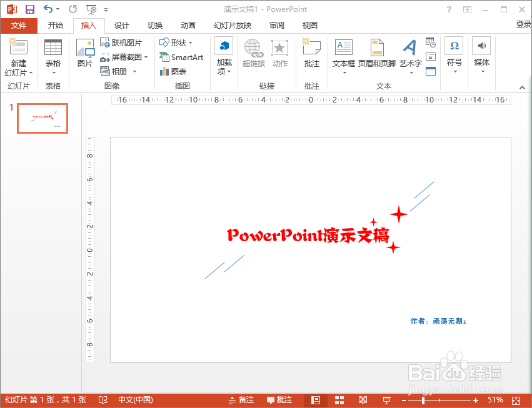
Task: Open PowerPoint help question mark
Action: [x=449, y=9]
